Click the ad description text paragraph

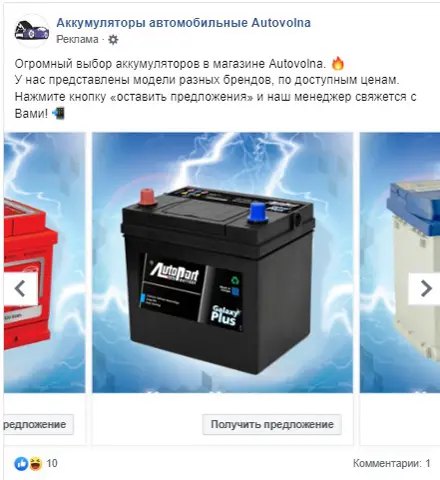215,88
